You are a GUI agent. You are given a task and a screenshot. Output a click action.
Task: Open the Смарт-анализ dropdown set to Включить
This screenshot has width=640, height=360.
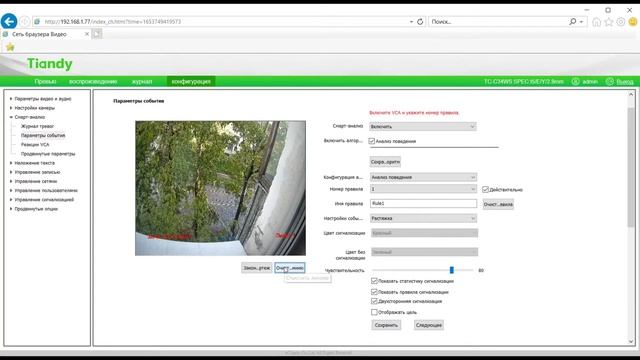423,127
